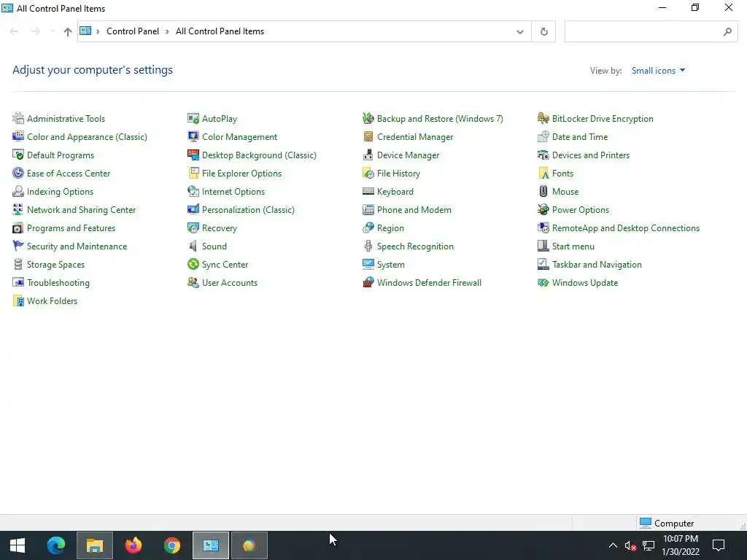Click the refresh button beside address bar
Viewport: 747px width, 560px height.
click(x=543, y=32)
